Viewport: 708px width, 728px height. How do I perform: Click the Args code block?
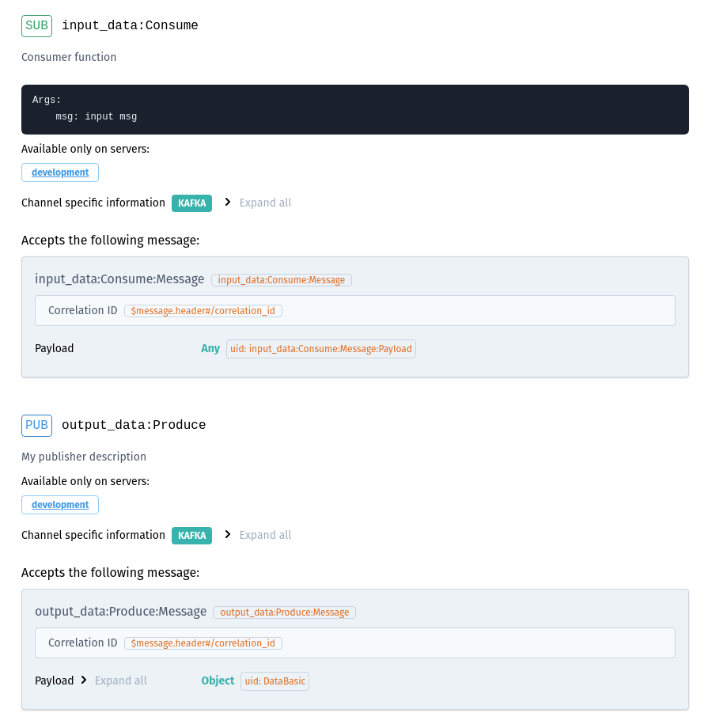(x=354, y=109)
